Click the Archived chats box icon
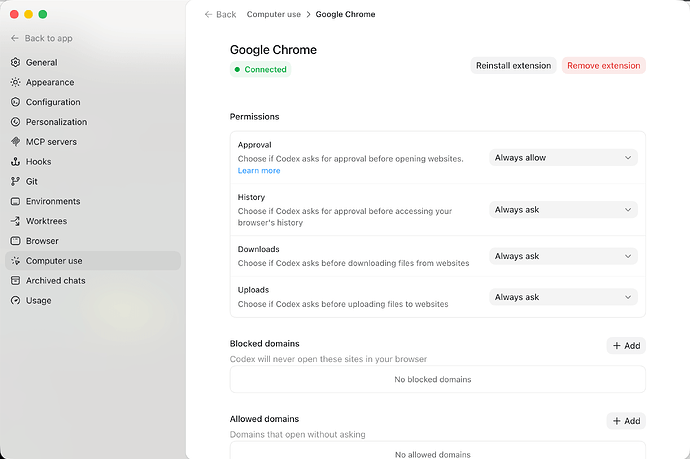The width and height of the screenshot is (690, 459). click(15, 280)
